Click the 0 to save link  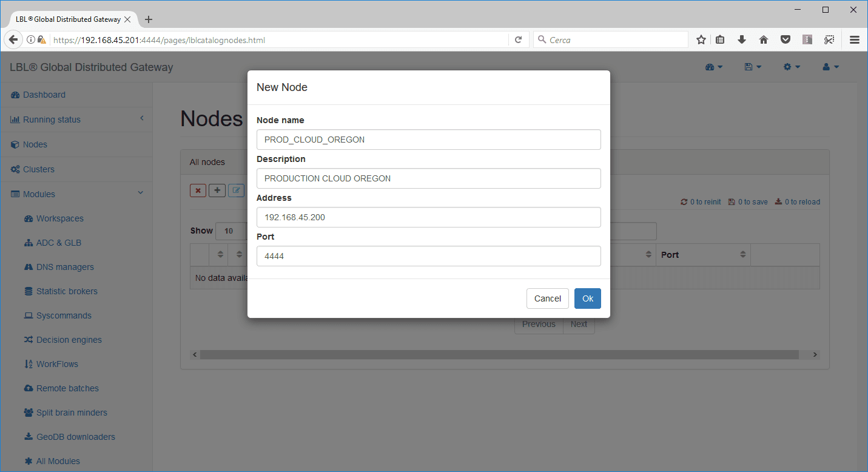coord(748,202)
